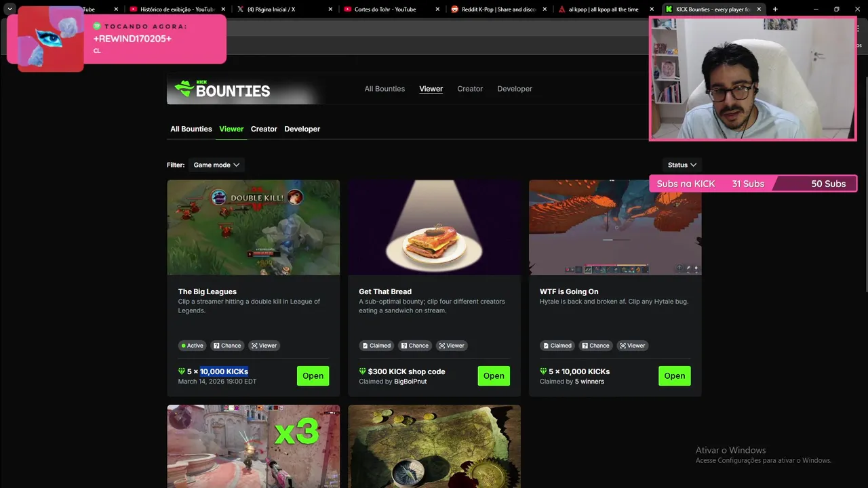Open the WTF is Going On thumbnail
Image resolution: width=868 pixels, height=488 pixels.
click(615, 227)
